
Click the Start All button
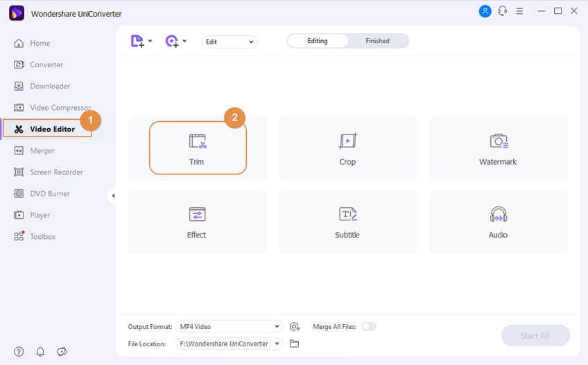pyautogui.click(x=535, y=335)
